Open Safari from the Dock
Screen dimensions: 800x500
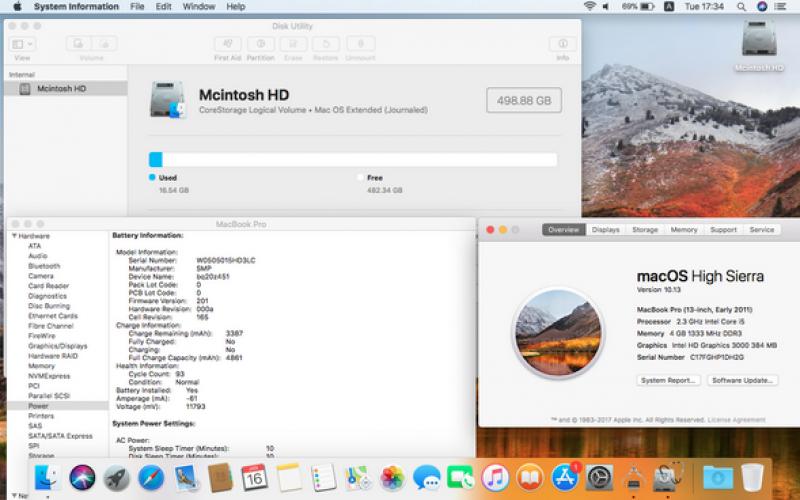click(x=152, y=478)
